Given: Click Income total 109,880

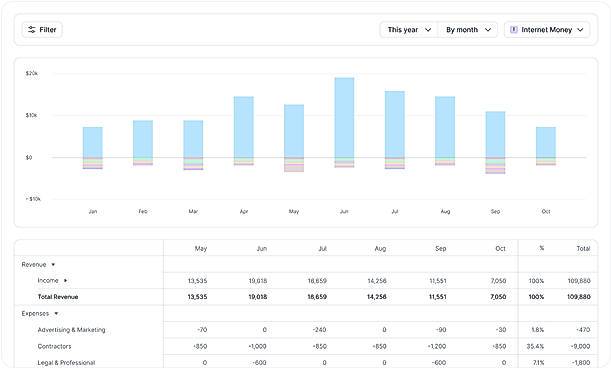Looking at the screenshot, I should [579, 281].
